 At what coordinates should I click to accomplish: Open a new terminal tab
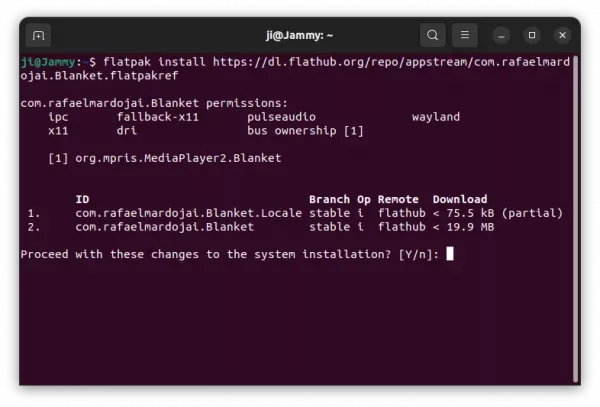(x=38, y=36)
